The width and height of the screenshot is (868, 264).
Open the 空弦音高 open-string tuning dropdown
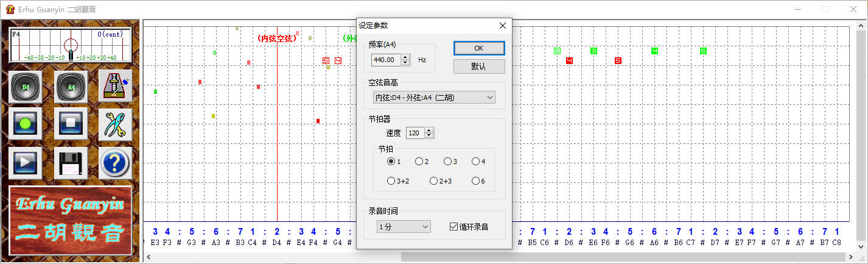tap(433, 98)
